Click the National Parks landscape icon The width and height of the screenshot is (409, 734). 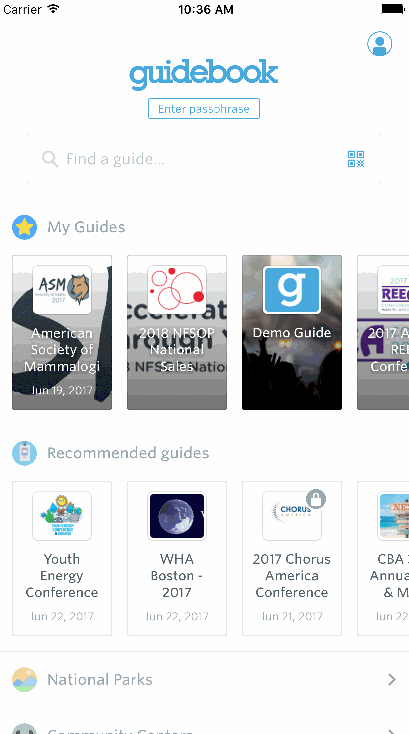point(24,680)
